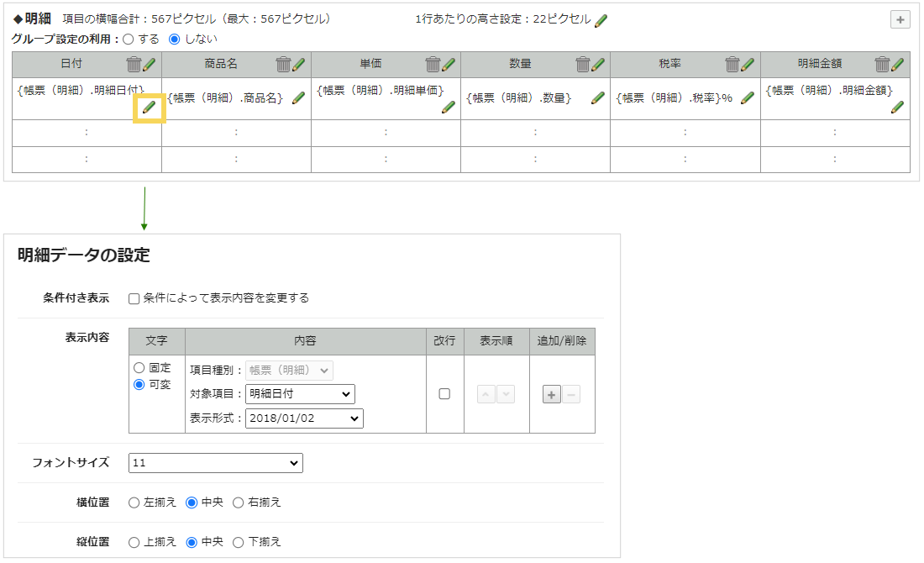The image size is (924, 563).
Task: Edit the 商品名 column header pencil icon
Action: tap(298, 65)
